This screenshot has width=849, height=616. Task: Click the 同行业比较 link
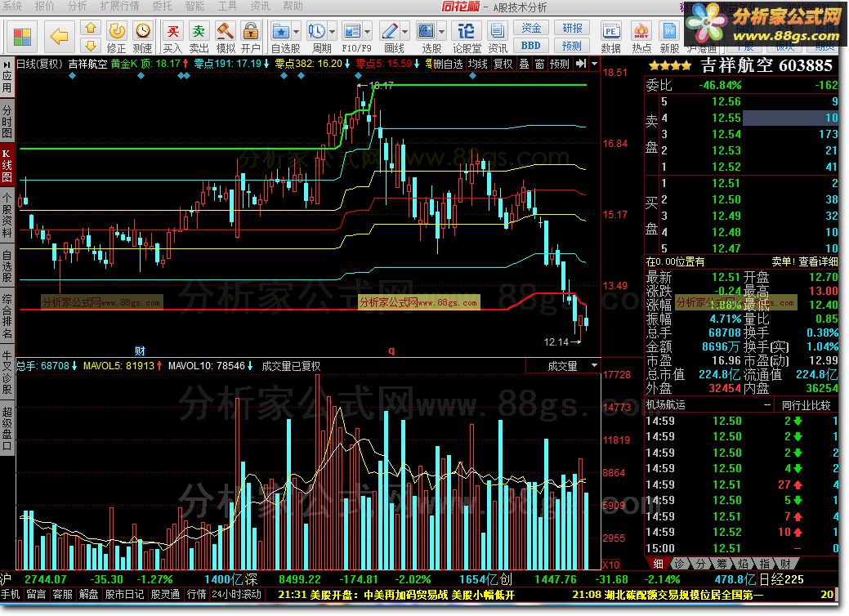[x=807, y=405]
